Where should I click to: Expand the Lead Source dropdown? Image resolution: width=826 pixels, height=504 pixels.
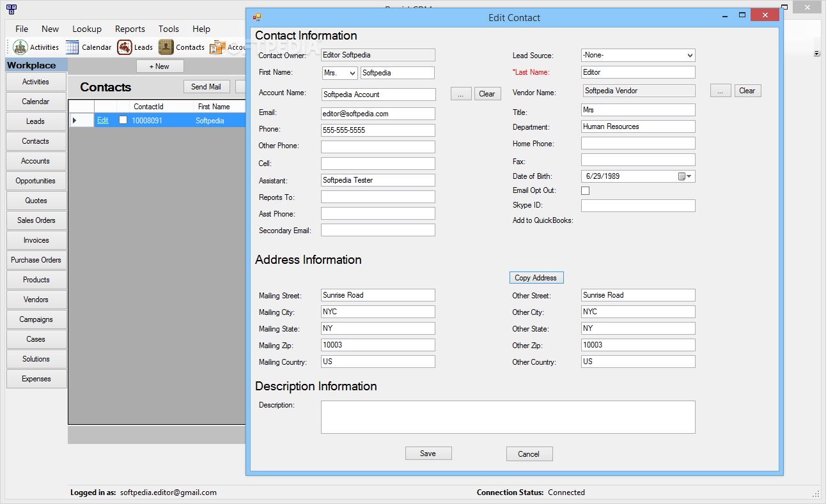(x=689, y=56)
